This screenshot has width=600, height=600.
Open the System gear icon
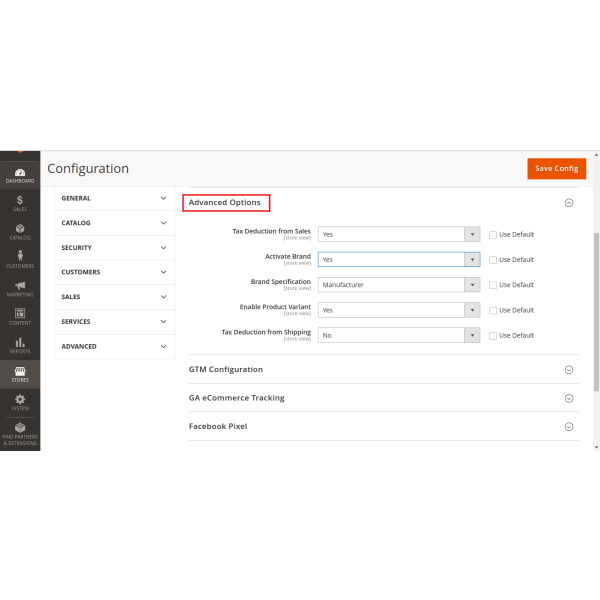click(x=20, y=401)
